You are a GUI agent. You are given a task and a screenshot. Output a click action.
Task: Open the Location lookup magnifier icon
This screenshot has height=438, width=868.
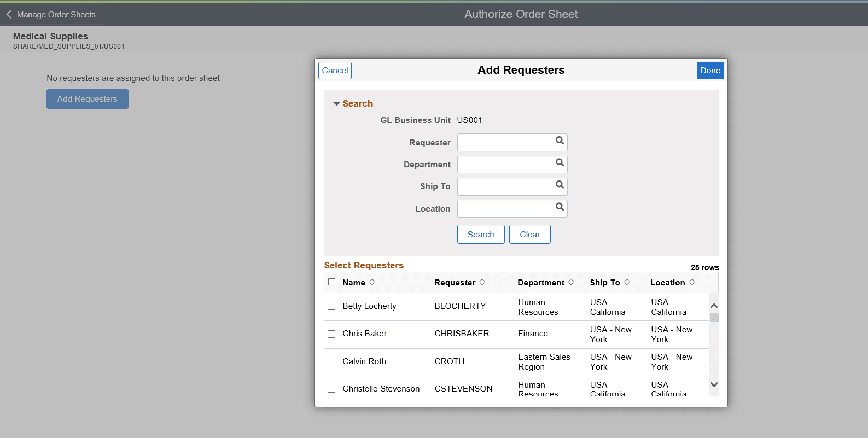click(x=560, y=207)
